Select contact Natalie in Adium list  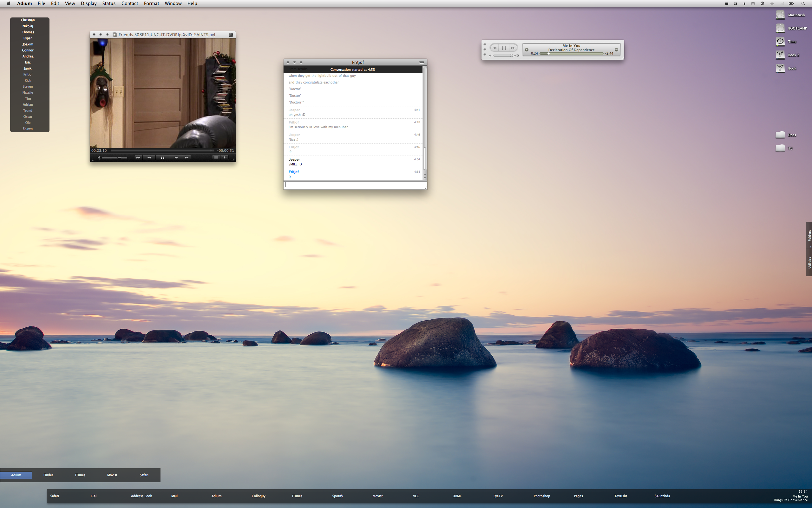[28, 93]
